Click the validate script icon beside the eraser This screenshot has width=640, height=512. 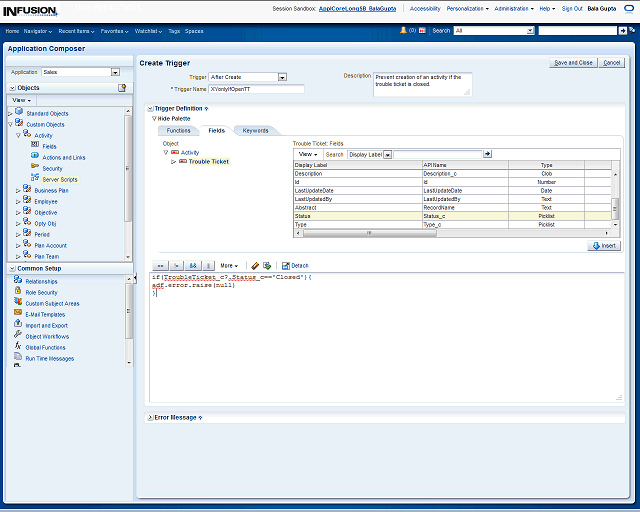[x=267, y=265]
